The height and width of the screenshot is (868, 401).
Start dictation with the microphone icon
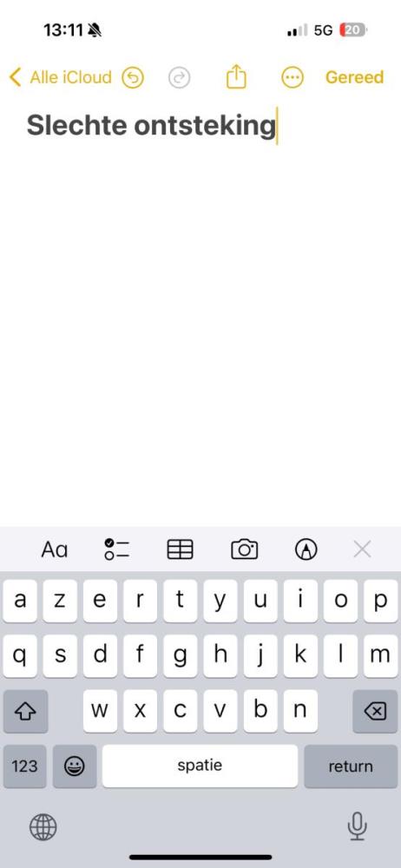[358, 827]
